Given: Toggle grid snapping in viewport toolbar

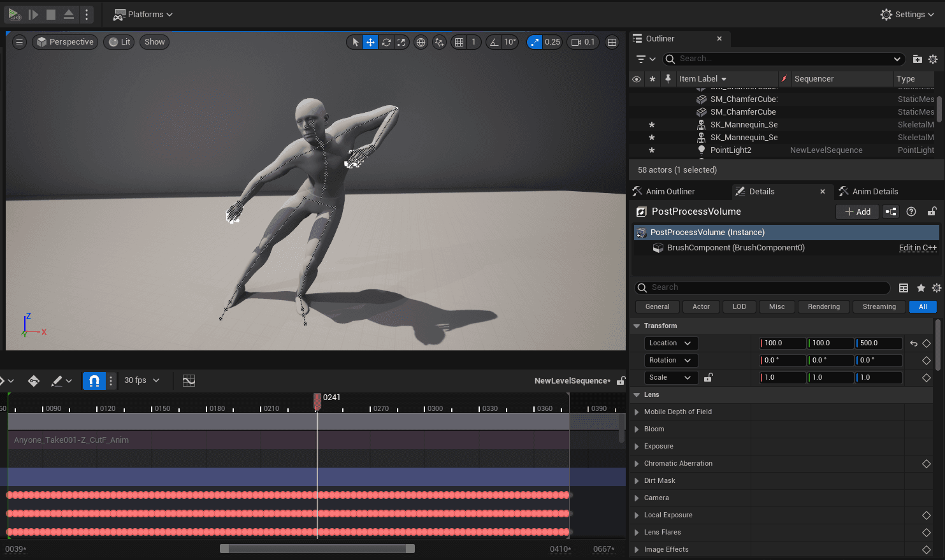Looking at the screenshot, I should pyautogui.click(x=459, y=42).
